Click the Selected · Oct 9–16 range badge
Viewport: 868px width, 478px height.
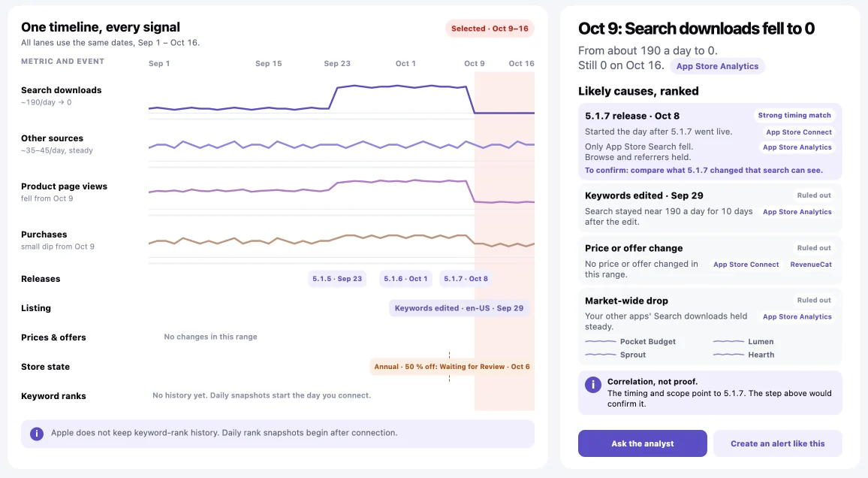(x=490, y=29)
